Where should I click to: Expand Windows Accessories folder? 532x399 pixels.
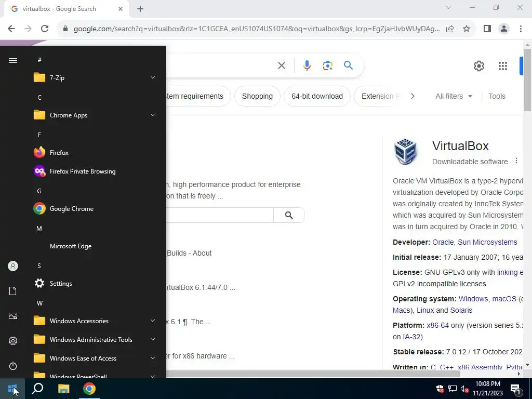[x=95, y=321]
